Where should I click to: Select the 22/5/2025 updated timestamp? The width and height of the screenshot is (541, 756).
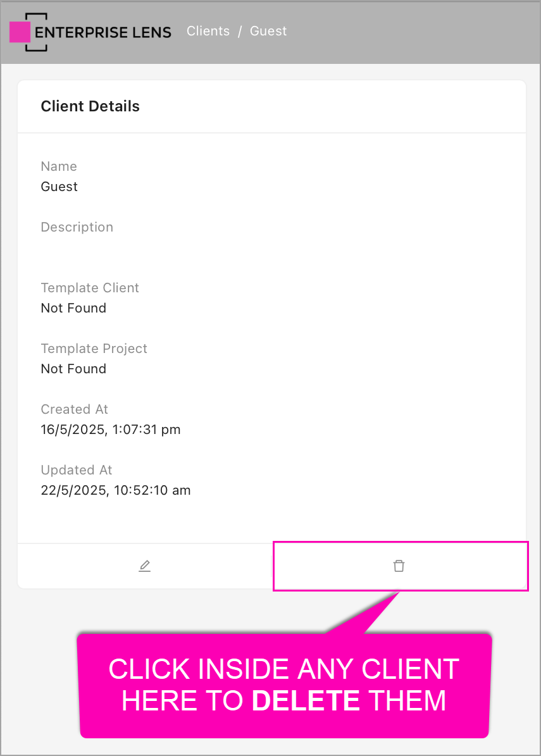point(116,490)
